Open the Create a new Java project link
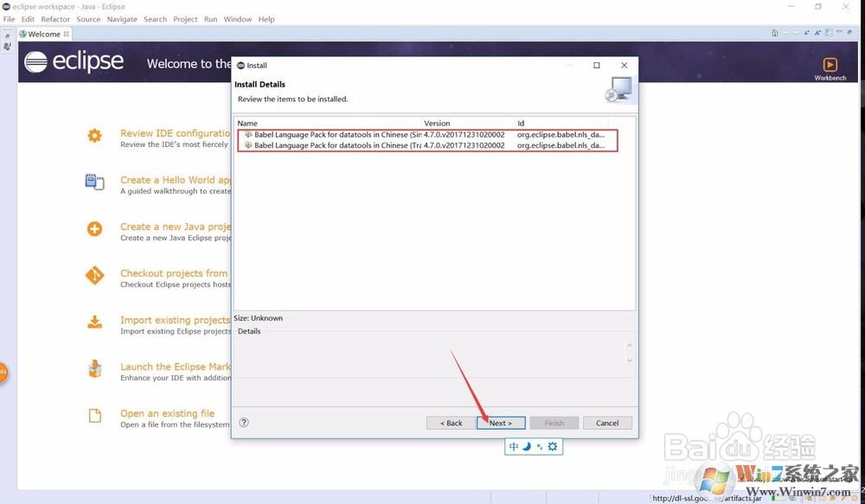 (x=175, y=226)
